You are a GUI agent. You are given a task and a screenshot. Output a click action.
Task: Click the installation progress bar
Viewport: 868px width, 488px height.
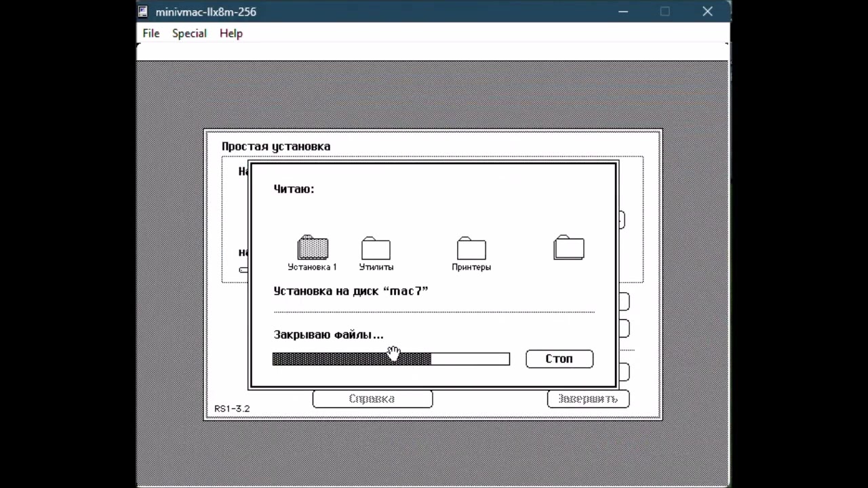(x=391, y=359)
